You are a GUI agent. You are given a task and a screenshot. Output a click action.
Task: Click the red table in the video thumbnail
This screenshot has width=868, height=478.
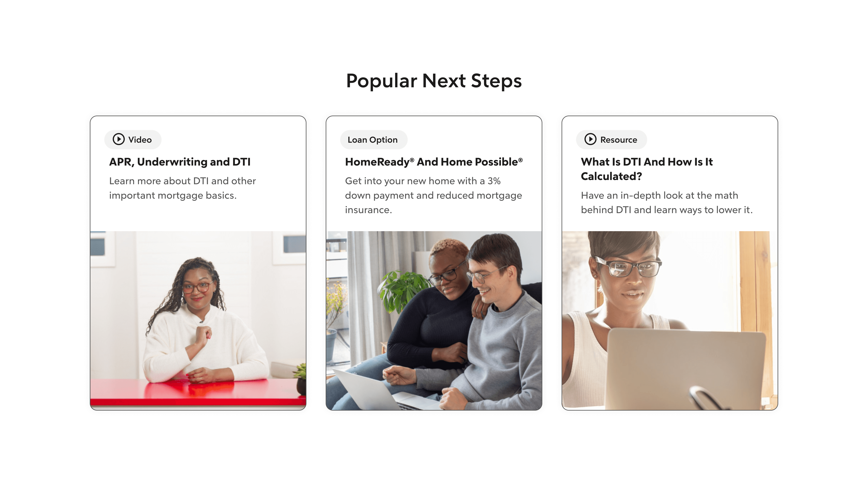[x=198, y=392]
